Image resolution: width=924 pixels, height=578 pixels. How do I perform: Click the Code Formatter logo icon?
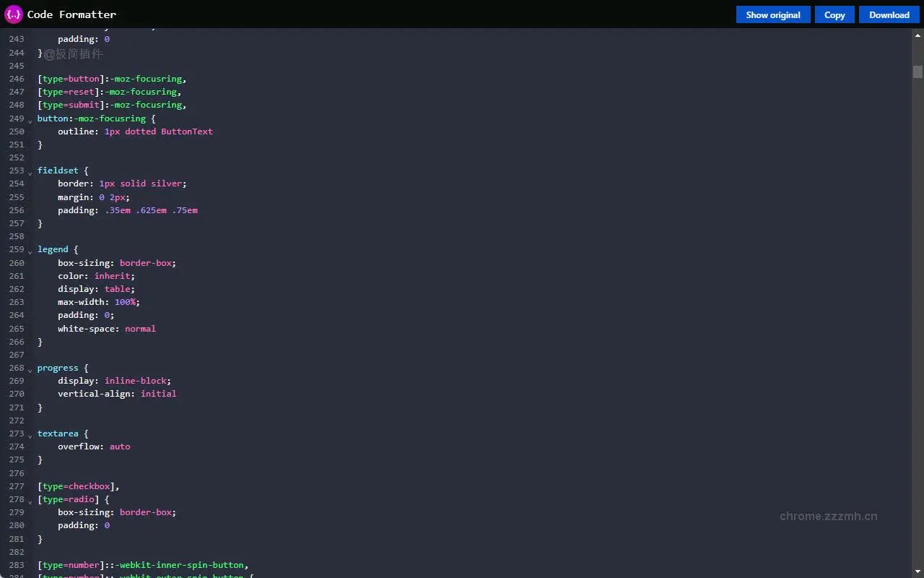point(12,14)
